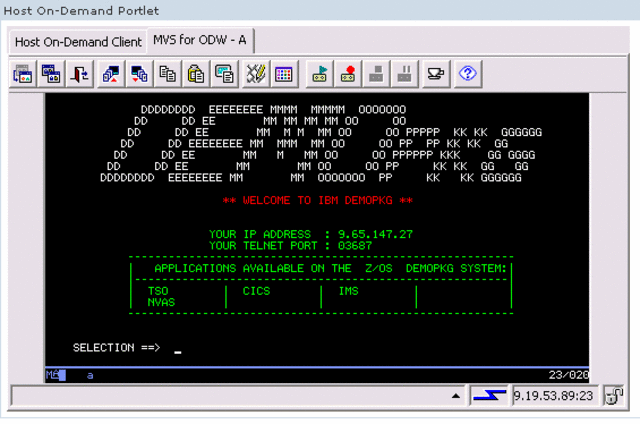The image size is (640, 424).
Task: Click the WELCOME TO IBM DEMOPKG banner
Action: pos(318,200)
